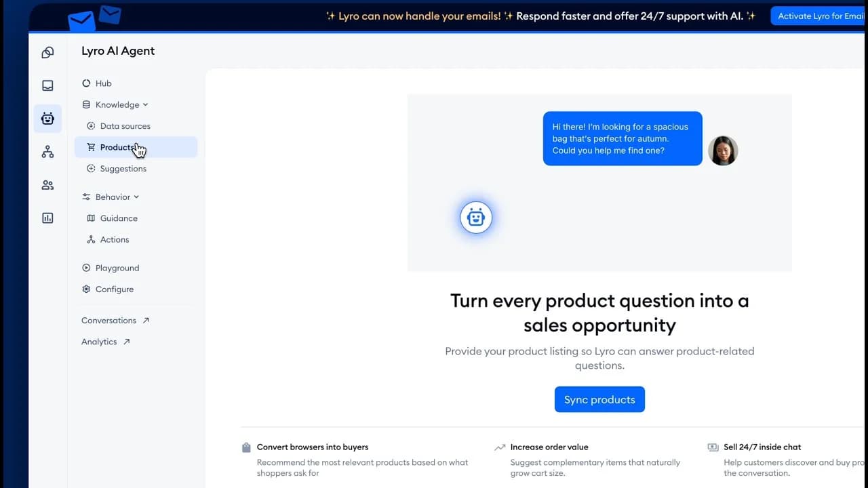Click the trend arrow icon beside Increase order value
Image resolution: width=868 pixels, height=488 pixels.
(500, 447)
